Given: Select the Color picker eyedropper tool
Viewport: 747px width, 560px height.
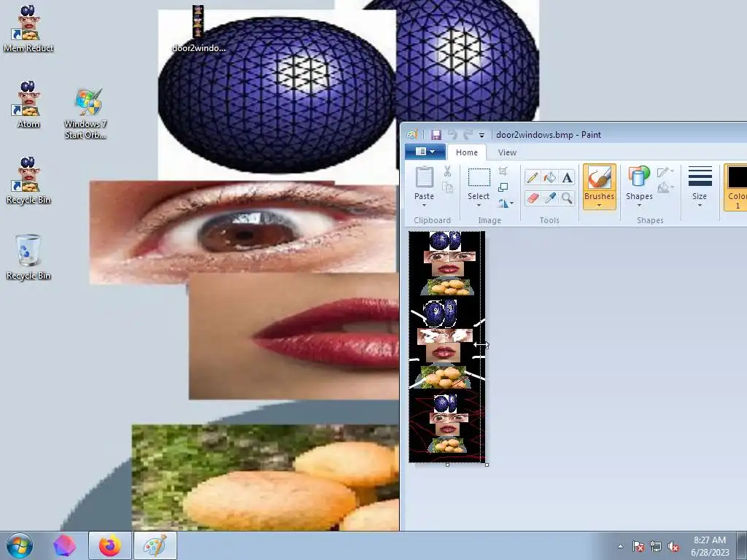Looking at the screenshot, I should [x=549, y=198].
